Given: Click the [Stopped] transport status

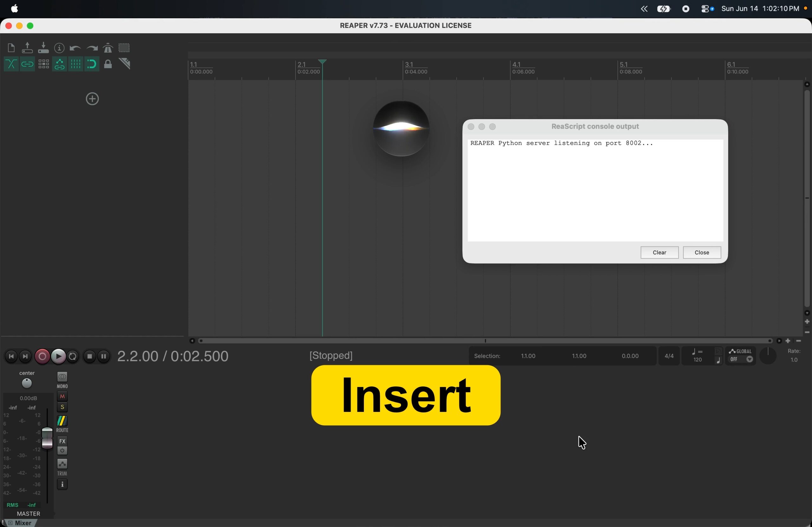Looking at the screenshot, I should tap(331, 356).
